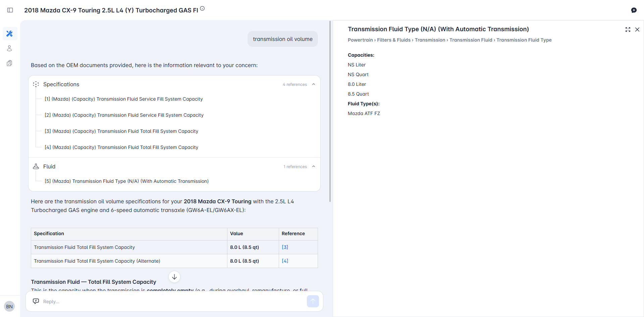Open the user profile sidebar icon
Viewport: 644px width, 317px height.
pos(10,48)
